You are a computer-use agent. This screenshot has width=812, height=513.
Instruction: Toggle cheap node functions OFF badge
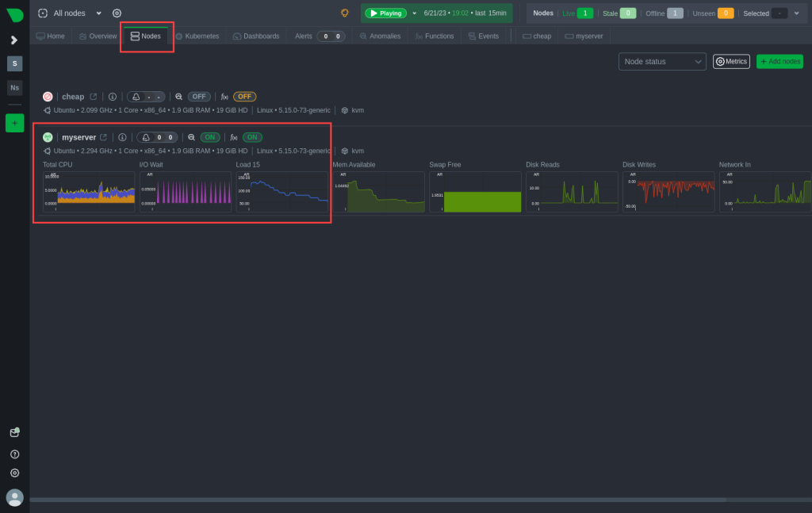click(244, 97)
